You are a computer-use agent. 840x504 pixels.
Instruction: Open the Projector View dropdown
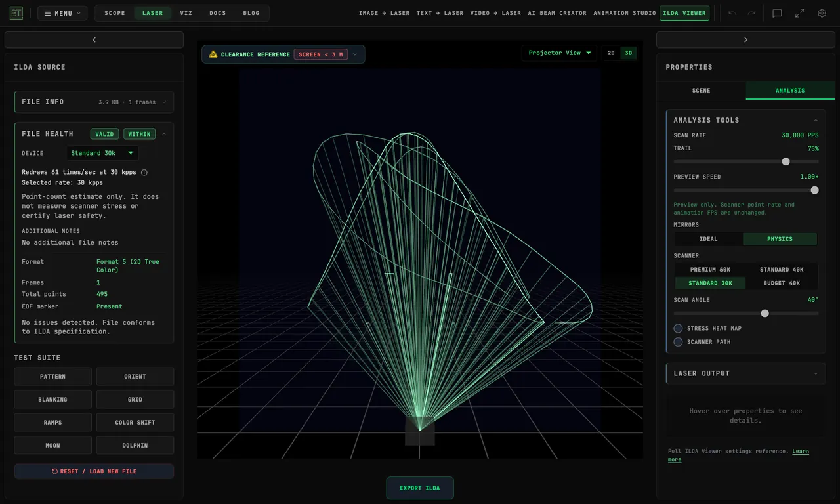click(x=560, y=53)
